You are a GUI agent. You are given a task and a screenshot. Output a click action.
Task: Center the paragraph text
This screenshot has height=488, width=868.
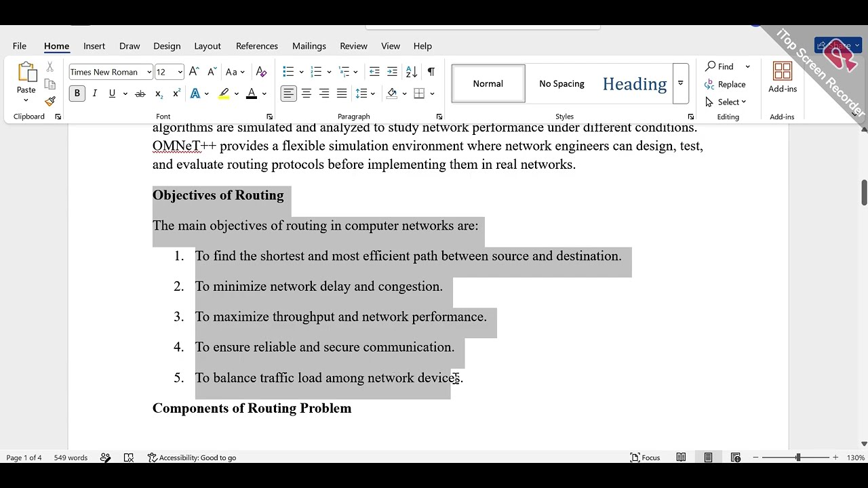pyautogui.click(x=307, y=94)
